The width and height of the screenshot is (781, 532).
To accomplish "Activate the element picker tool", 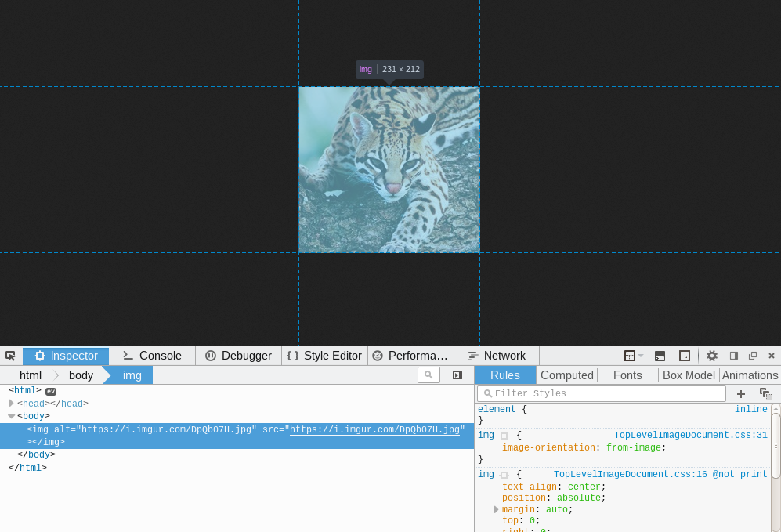I will (10, 356).
